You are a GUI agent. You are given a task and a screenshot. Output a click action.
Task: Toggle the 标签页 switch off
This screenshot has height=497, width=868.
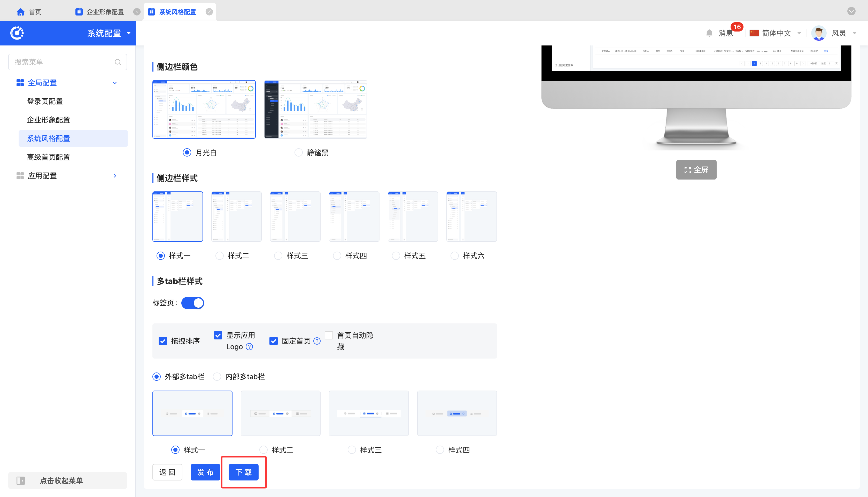click(192, 303)
